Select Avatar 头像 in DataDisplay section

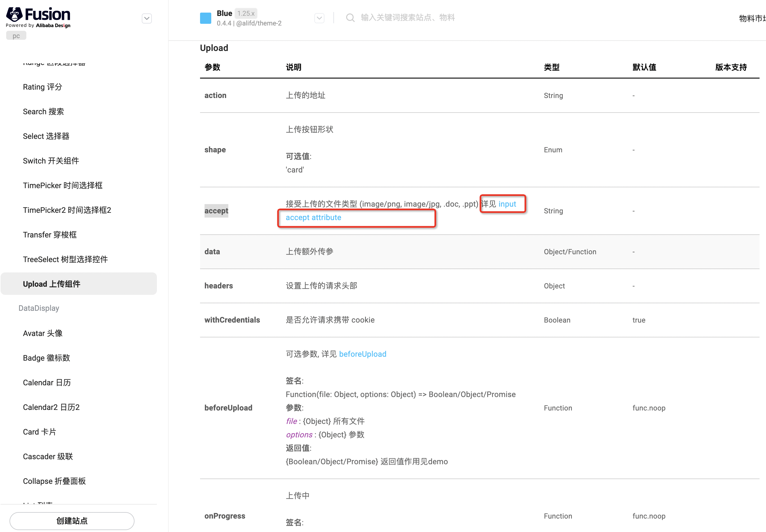point(43,333)
